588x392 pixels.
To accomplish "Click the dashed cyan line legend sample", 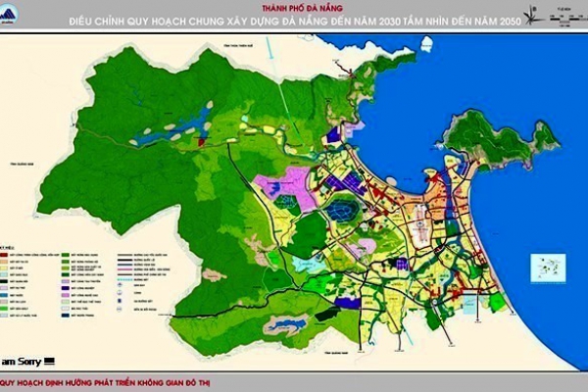I will pyautogui.click(x=124, y=279).
